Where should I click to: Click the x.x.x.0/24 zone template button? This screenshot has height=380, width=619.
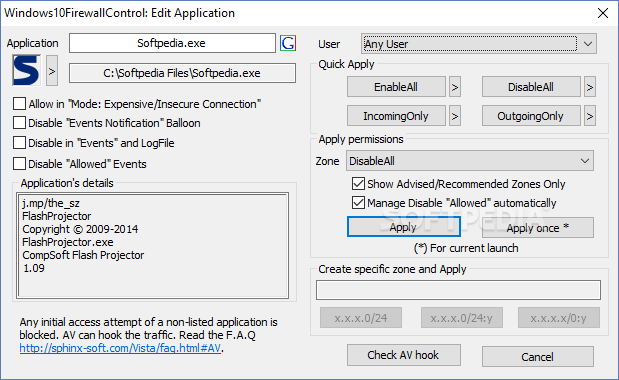tap(361, 318)
